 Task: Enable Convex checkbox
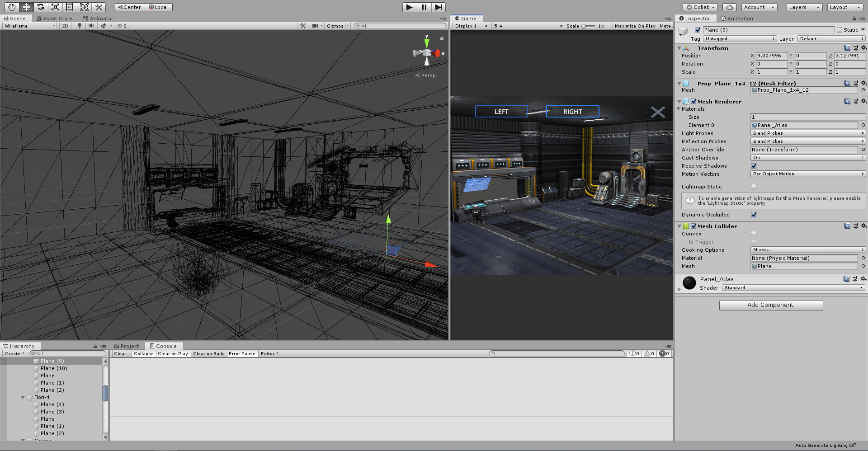click(x=754, y=234)
